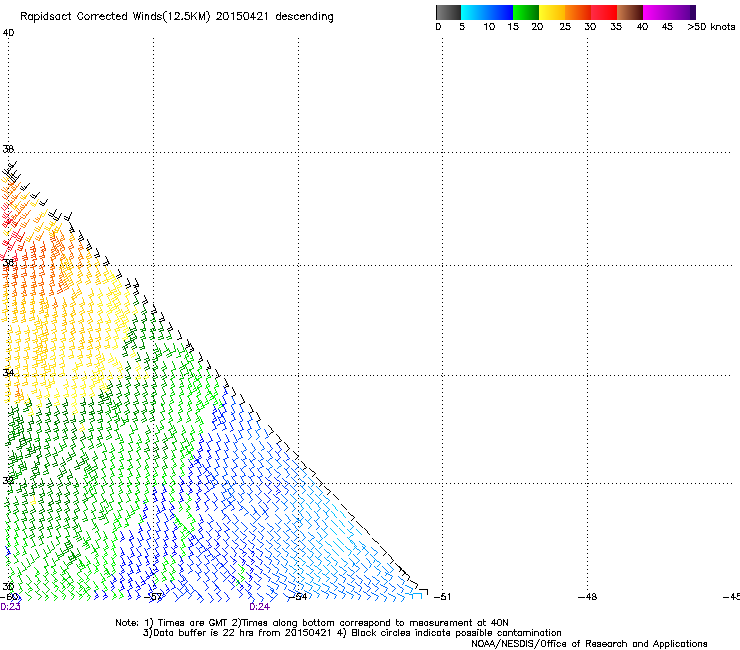This screenshot has width=740, height=650.
Task: Click the NOAA/NESDIS credit line
Action: tap(589, 644)
